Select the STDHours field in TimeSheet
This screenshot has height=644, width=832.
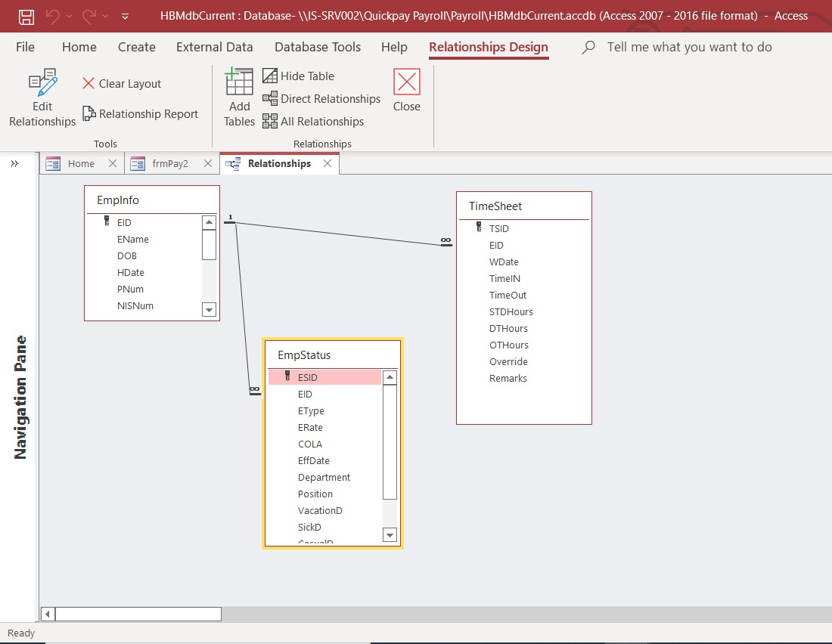[x=511, y=312]
